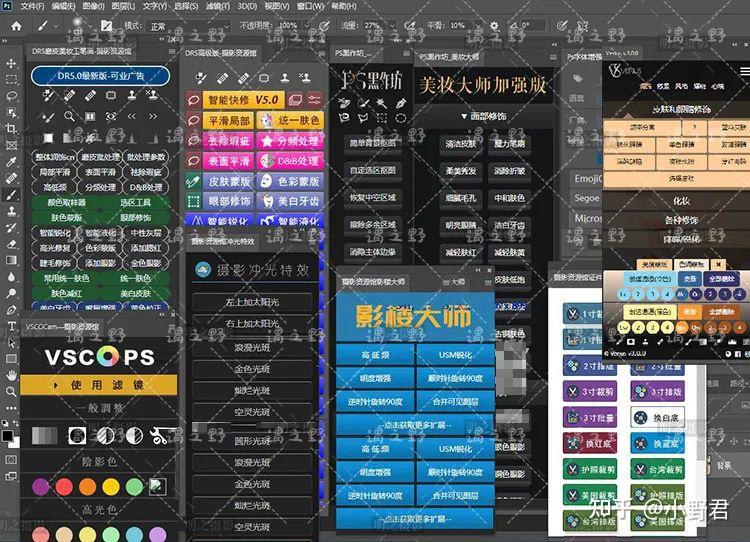
Task: Click the sliders icon beside 智能快修 V5.0
Action: (314, 100)
